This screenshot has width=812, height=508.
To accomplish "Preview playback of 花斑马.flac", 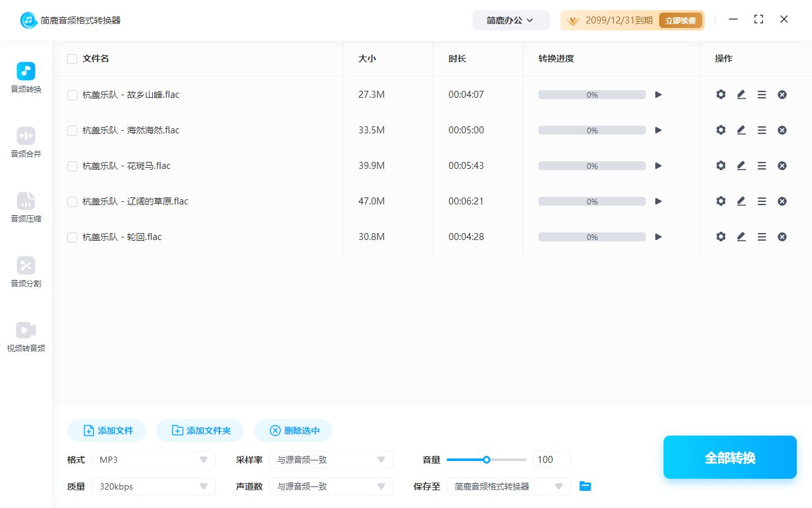I will (x=658, y=165).
